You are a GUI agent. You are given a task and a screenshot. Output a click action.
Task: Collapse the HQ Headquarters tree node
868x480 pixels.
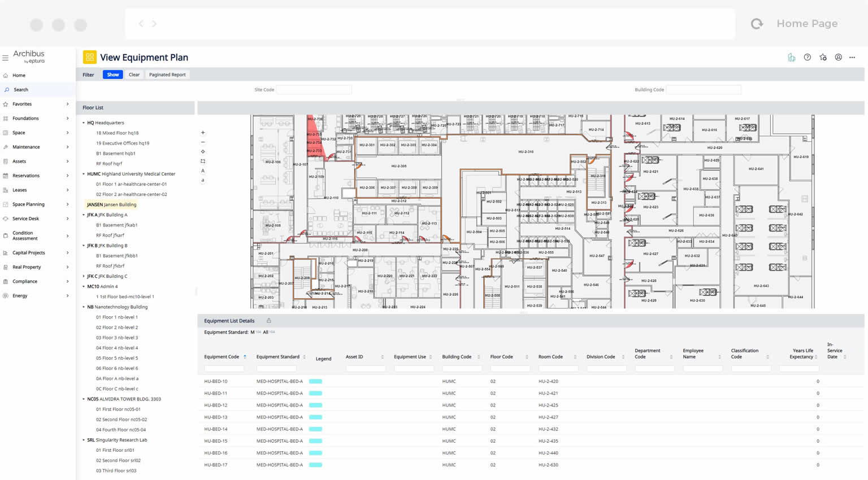pyautogui.click(x=84, y=123)
